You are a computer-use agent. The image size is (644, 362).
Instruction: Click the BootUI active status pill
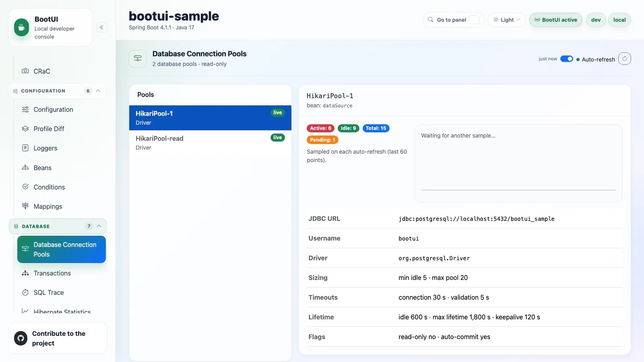click(x=555, y=20)
